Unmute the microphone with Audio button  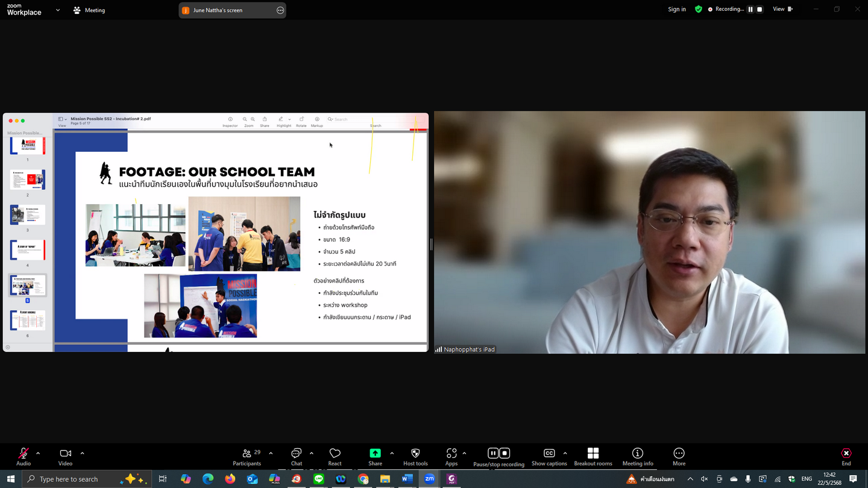click(x=24, y=456)
